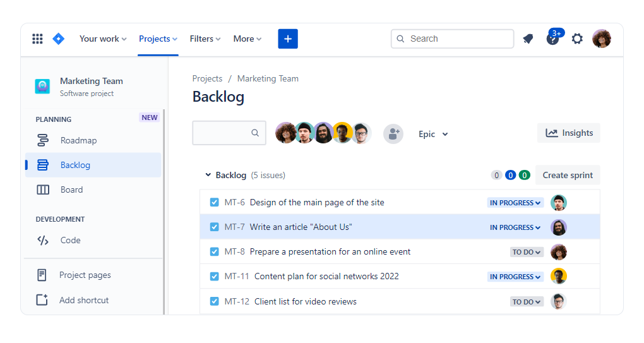Open the app switcher grid icon
644x343 pixels.
pyautogui.click(x=37, y=39)
